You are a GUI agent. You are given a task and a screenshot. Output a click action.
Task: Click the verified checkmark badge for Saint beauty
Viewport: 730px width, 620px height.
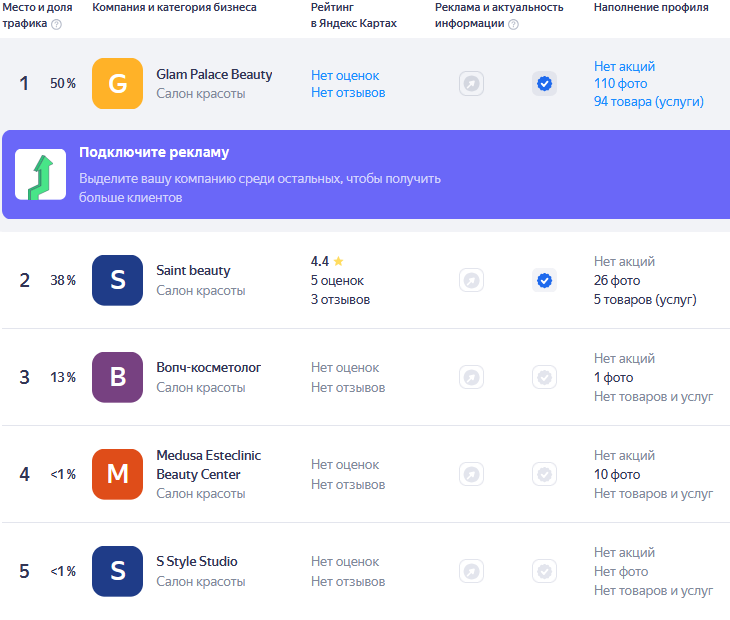(x=544, y=281)
